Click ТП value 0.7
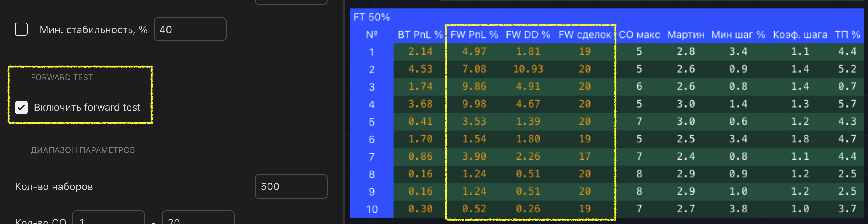The image size is (868, 224). pyautogui.click(x=848, y=87)
